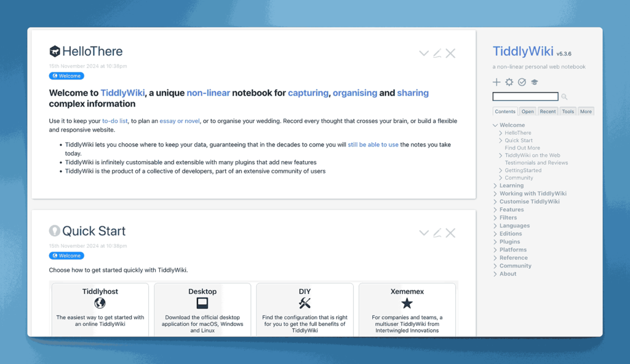The height and width of the screenshot is (364, 630).
Task: Expand the Filters section chevron
Action: pos(495,218)
